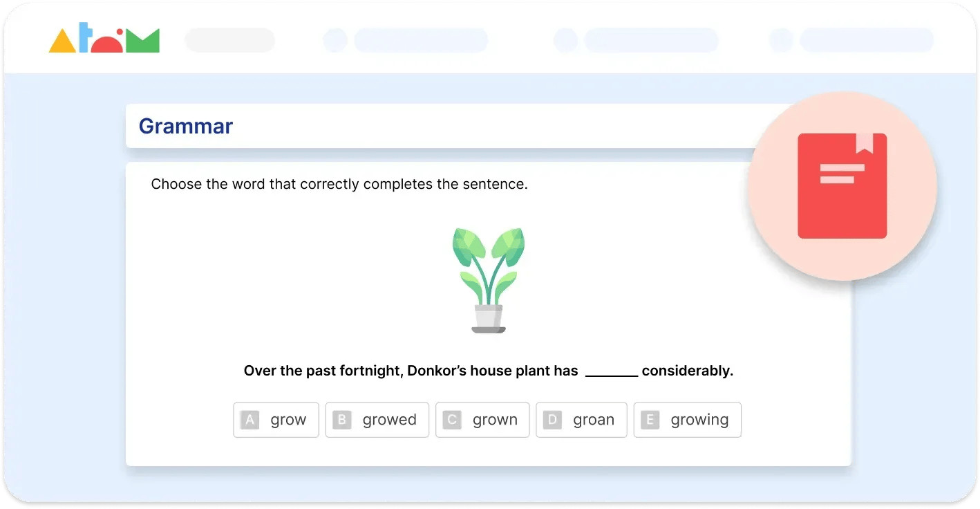The width and height of the screenshot is (980, 509).
Task: Select the answer word "grow"
Action: pos(288,420)
